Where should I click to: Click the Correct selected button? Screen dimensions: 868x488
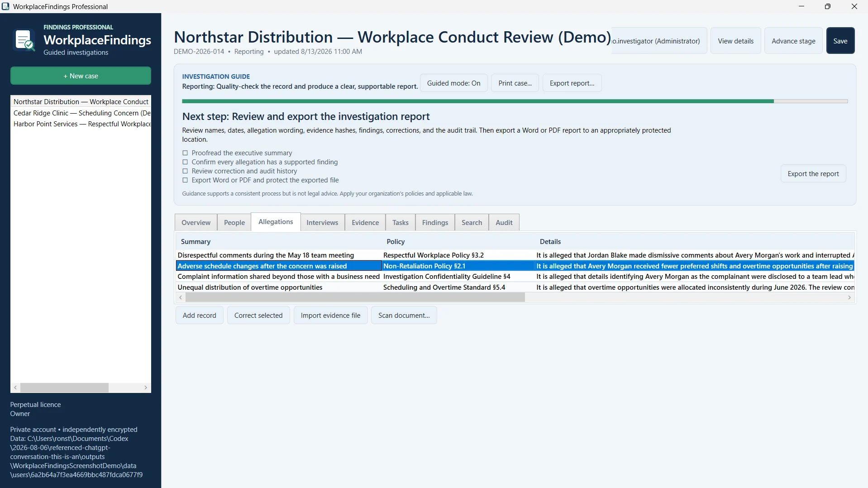click(258, 316)
